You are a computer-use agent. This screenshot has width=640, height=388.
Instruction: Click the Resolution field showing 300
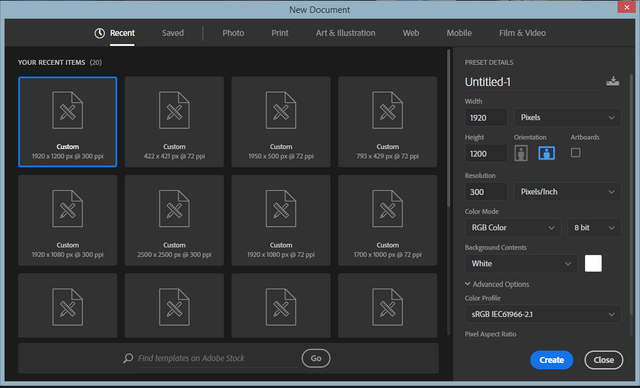[486, 192]
